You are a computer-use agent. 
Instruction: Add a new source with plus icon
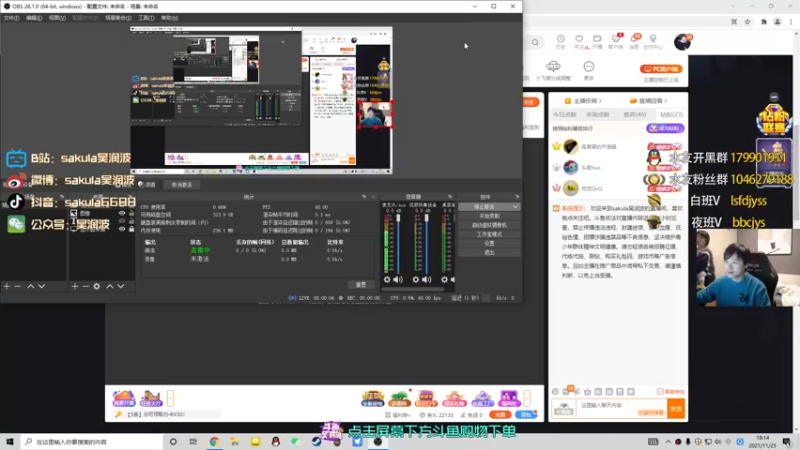click(x=74, y=287)
